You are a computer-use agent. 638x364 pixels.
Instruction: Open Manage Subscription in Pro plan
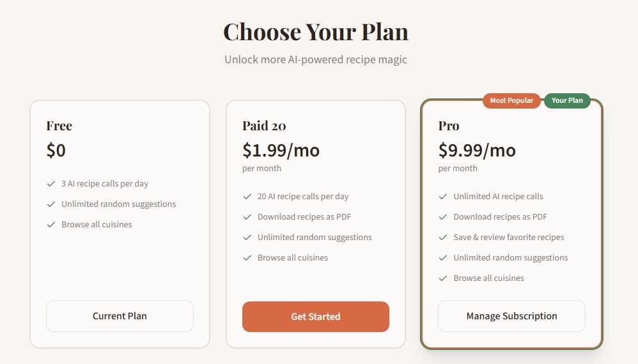coord(511,316)
